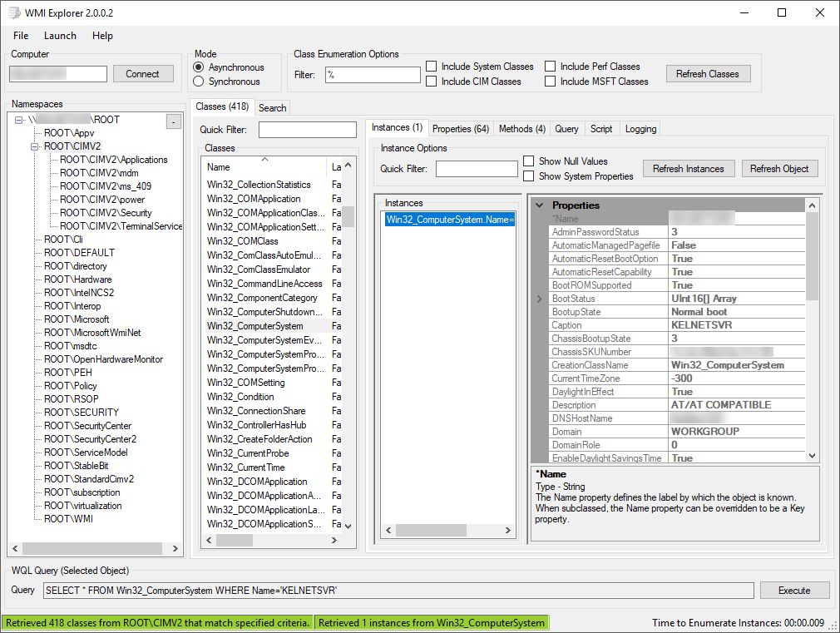
Task: Enable Include System Classes
Action: (x=430, y=66)
